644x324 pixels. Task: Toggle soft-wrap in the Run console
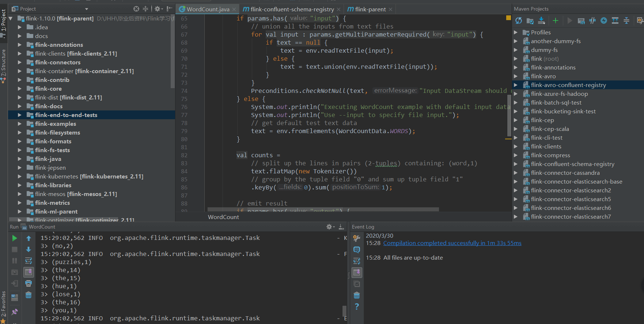pos(29,261)
